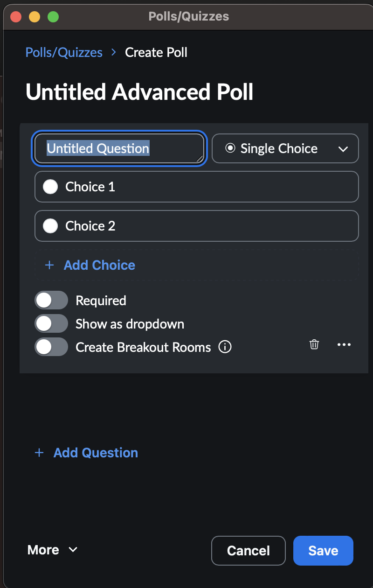Expand the More menu
The image size is (373, 588).
[x=47, y=550]
